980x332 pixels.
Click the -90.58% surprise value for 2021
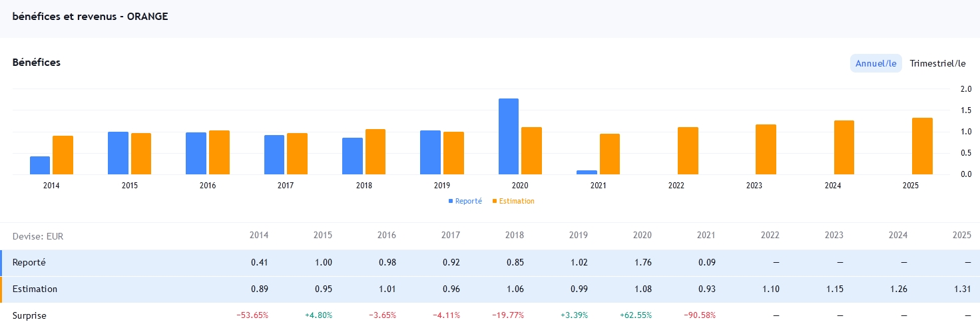699,315
